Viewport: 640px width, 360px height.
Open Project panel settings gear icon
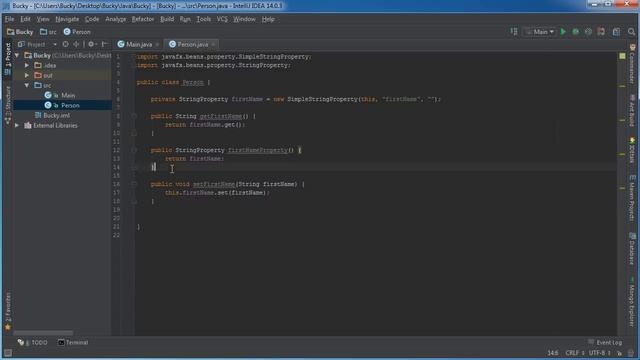pos(92,44)
